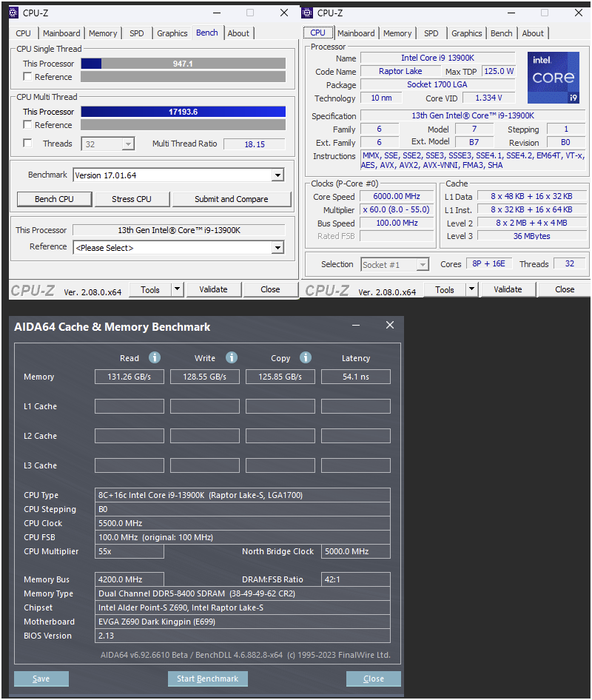Open the Socket #1 selection dropdown
Image resolution: width=592 pixels, height=700 pixels.
(x=394, y=265)
